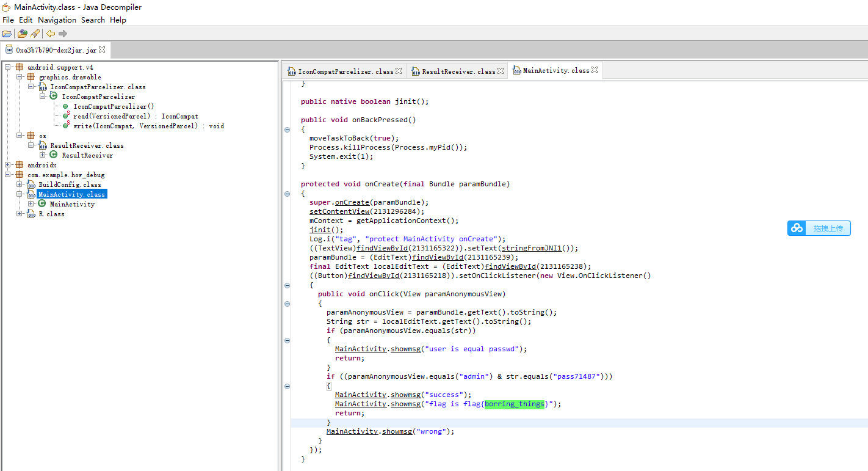Expand the BuildConfig.class node

coord(20,184)
